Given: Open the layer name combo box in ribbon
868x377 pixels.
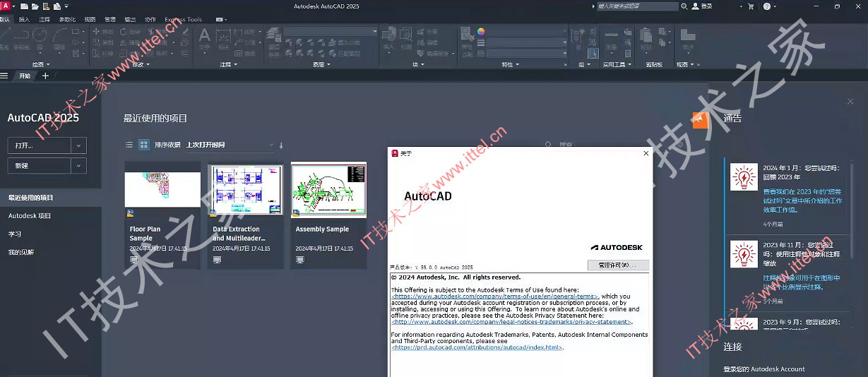Looking at the screenshot, I should (331, 32).
